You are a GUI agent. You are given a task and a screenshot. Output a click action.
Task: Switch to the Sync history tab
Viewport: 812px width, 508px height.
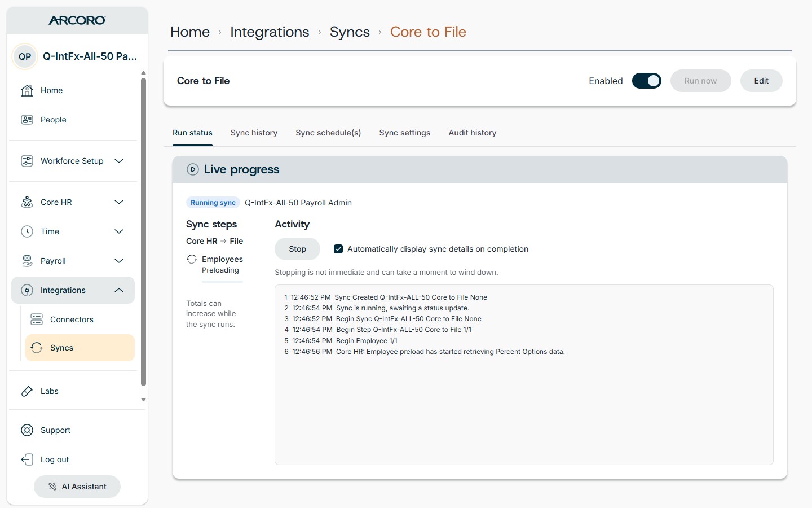[254, 133]
